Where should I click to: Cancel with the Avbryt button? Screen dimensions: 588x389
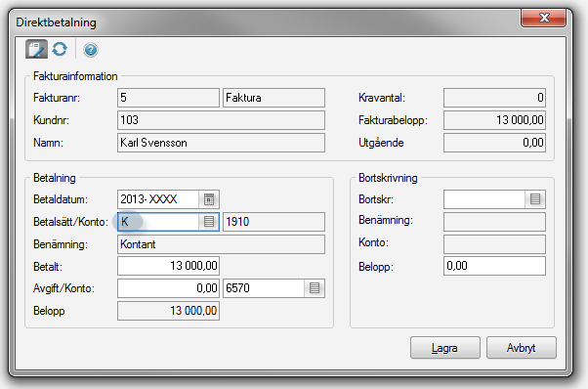(522, 348)
